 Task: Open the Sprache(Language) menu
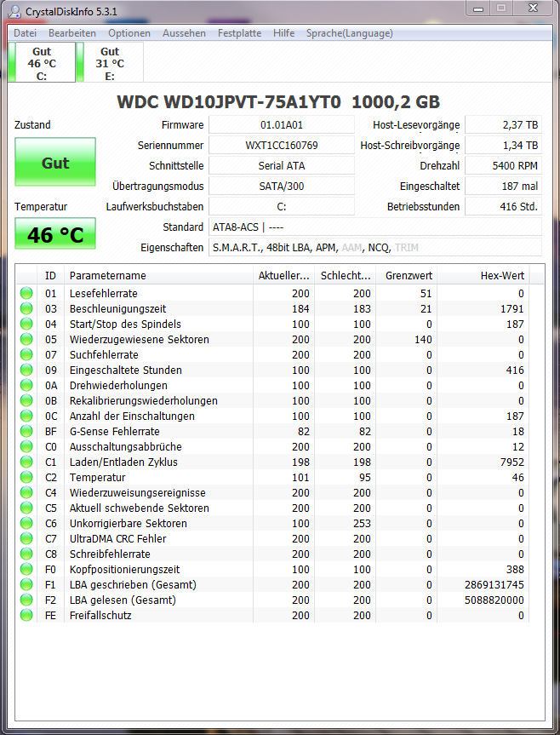pyautogui.click(x=349, y=33)
